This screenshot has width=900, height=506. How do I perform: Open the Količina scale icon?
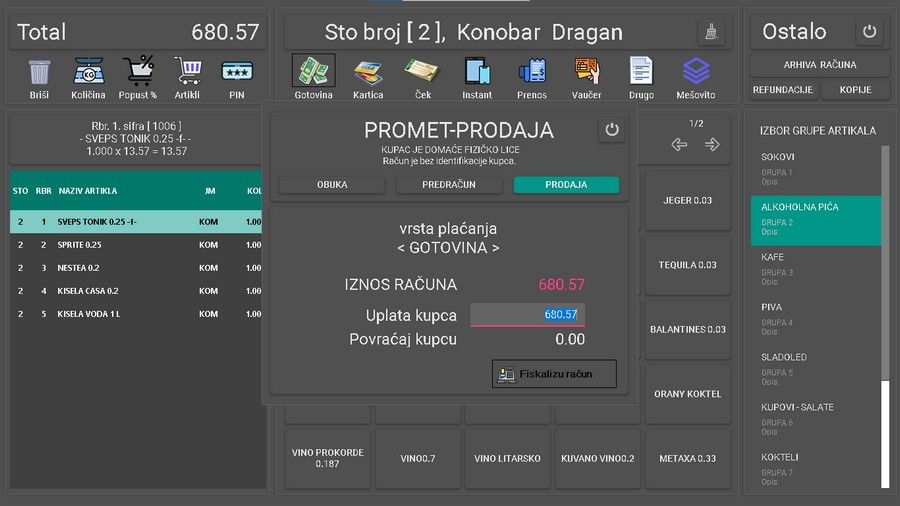pos(89,73)
